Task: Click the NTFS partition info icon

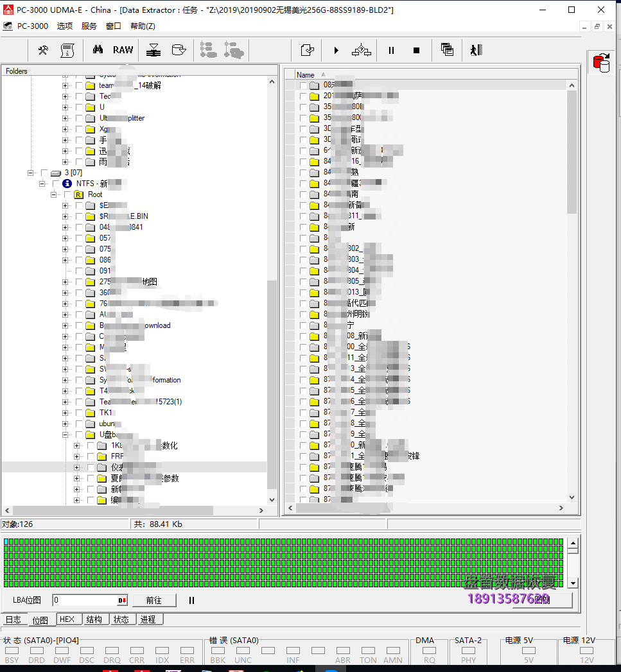Action: 67,184
